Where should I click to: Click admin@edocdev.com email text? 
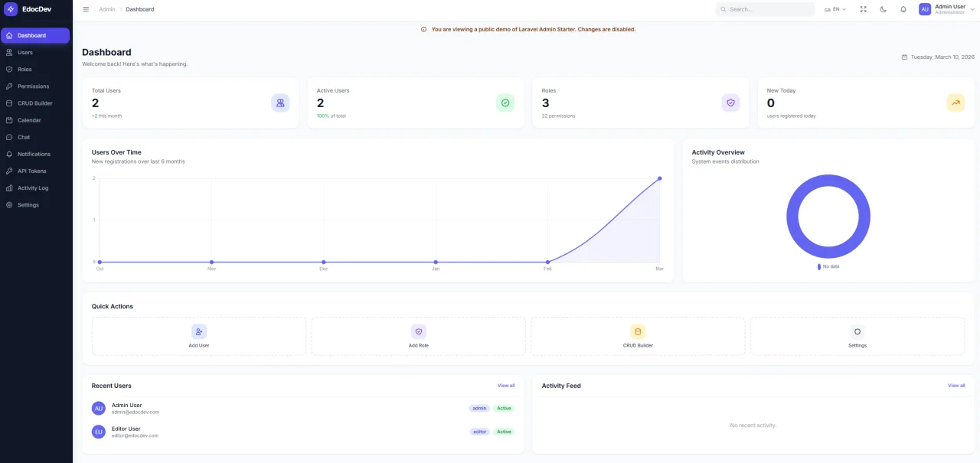136,412
